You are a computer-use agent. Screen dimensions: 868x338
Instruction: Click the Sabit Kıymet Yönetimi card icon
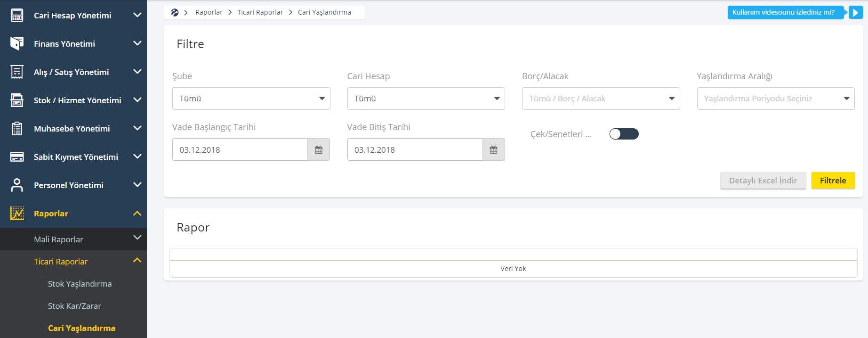[17, 157]
